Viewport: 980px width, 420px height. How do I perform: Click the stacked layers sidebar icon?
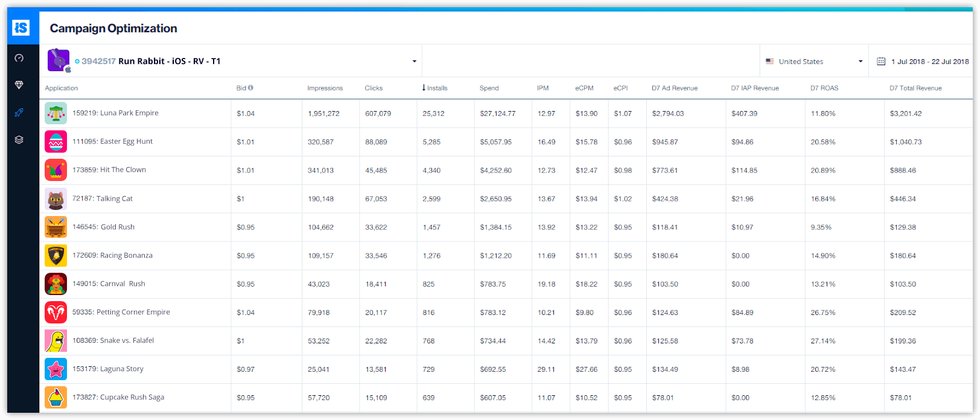coord(19,140)
